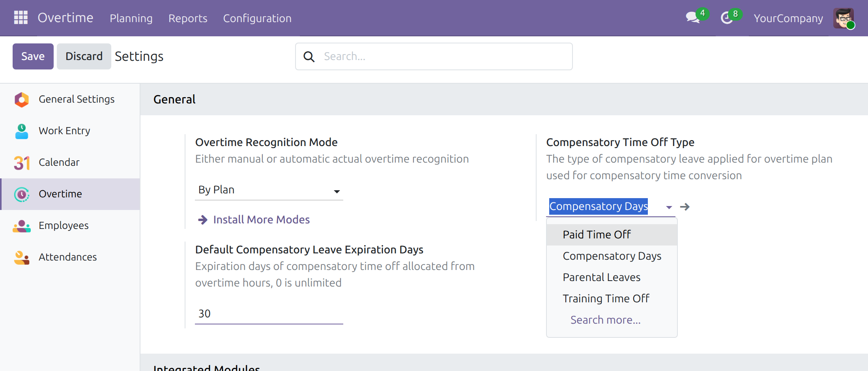This screenshot has width=868, height=371.
Task: Open the Planning menu
Action: click(131, 18)
